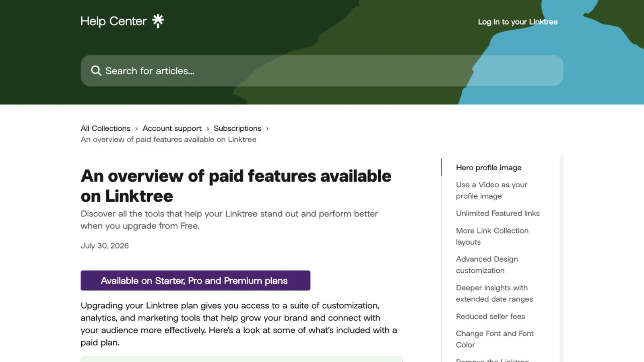Screen dimensions: 644x362
Task: Click the 'Discover all the tools' subtitle text
Action: [x=229, y=220]
